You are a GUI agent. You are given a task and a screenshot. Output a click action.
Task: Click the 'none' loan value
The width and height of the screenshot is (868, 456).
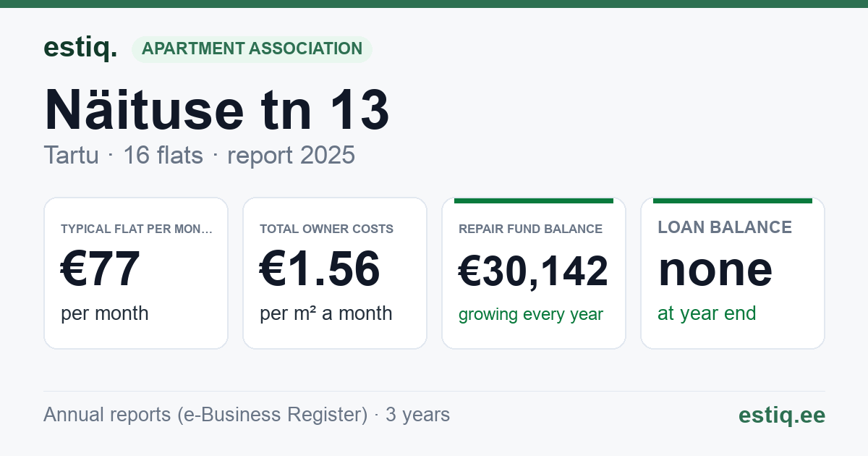pyautogui.click(x=715, y=269)
